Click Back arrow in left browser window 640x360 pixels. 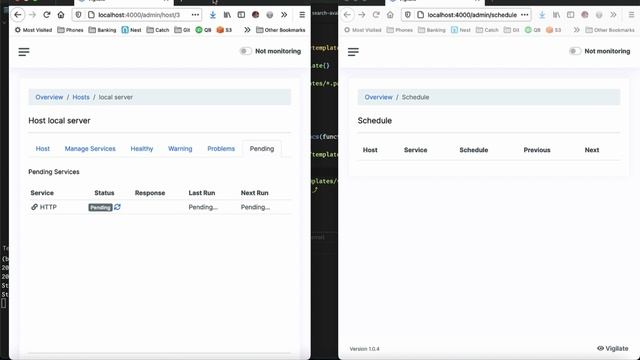pos(18,15)
